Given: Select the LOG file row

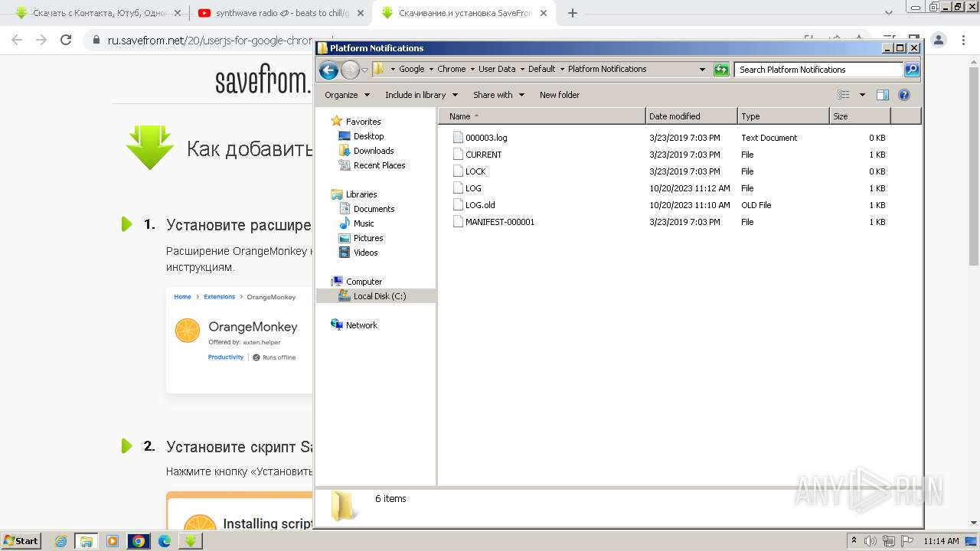Looking at the screenshot, I should click(670, 188).
